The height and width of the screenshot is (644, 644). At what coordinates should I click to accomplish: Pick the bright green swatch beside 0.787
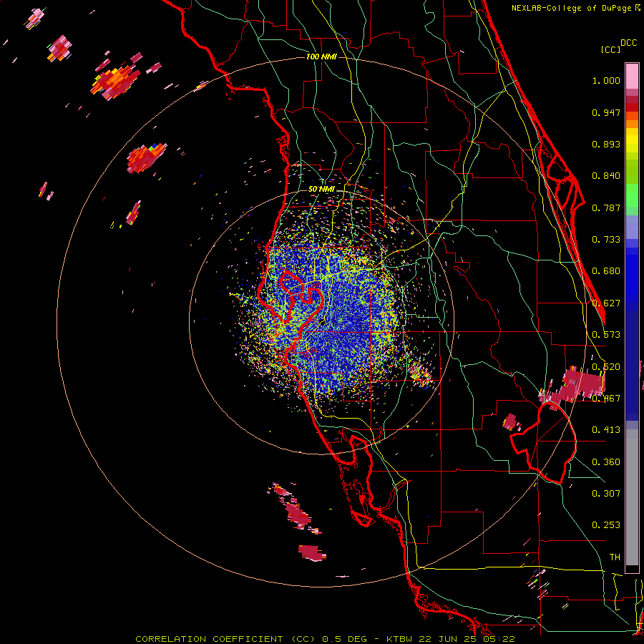point(632,199)
